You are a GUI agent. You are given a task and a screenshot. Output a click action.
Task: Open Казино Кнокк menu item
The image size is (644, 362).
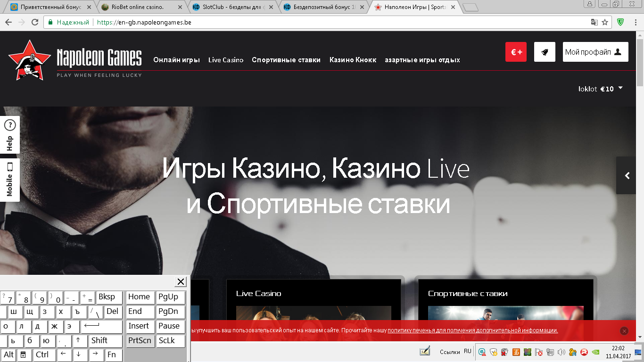(353, 60)
